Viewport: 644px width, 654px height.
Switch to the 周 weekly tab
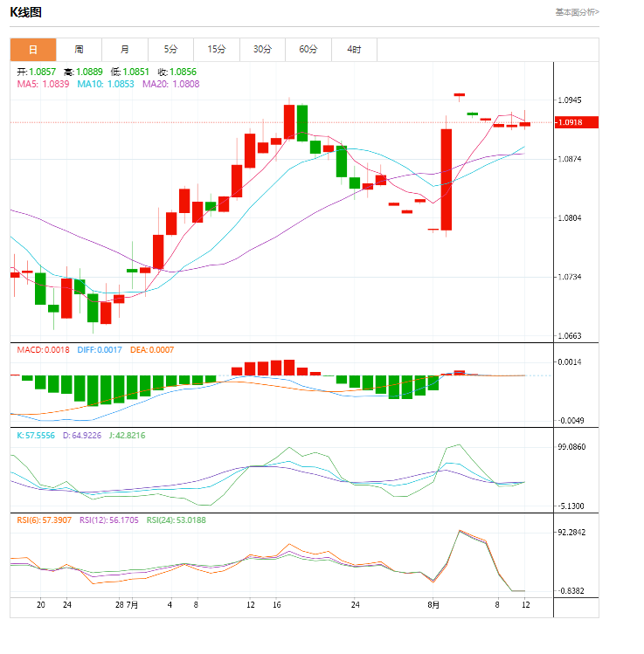tap(79, 50)
